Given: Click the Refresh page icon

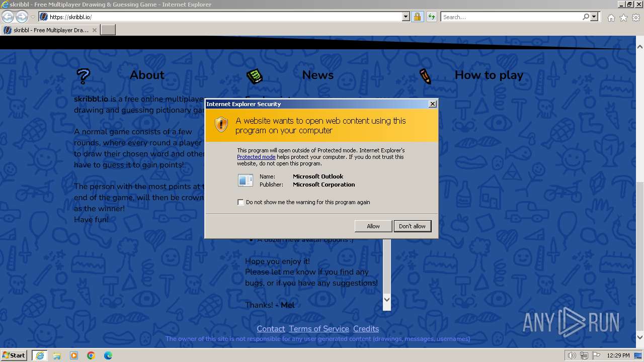Looking at the screenshot, I should [x=431, y=17].
